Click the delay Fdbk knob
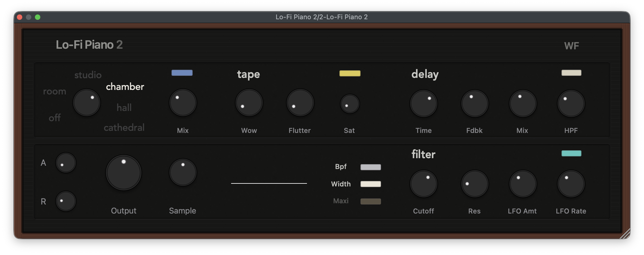 475,103
